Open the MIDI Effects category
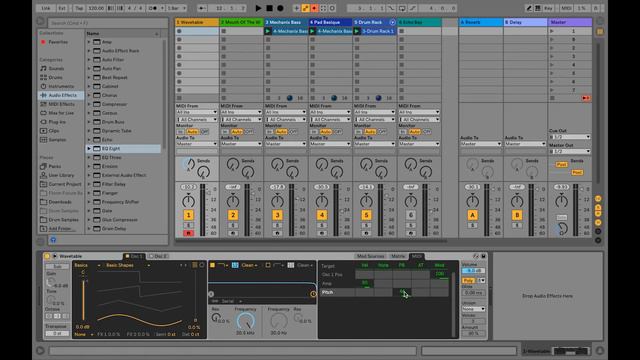Viewport: 640px width, 360px height. pyautogui.click(x=61, y=104)
